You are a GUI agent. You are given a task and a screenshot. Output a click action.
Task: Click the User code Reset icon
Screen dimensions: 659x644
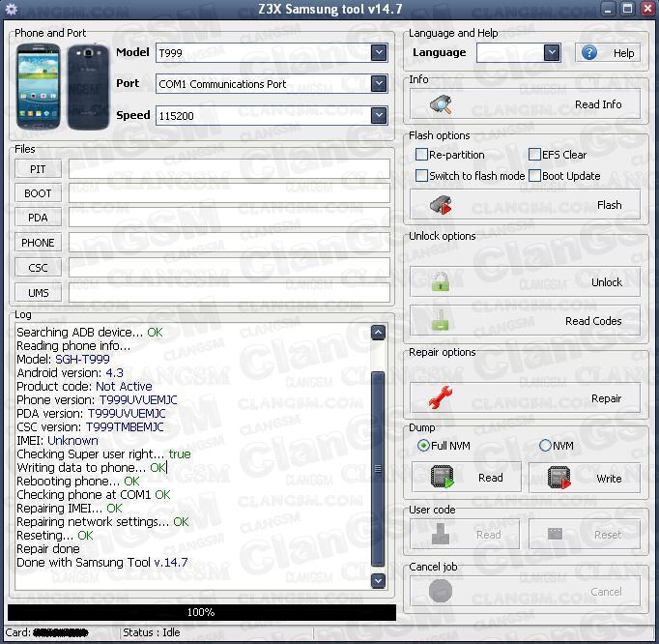click(x=556, y=534)
